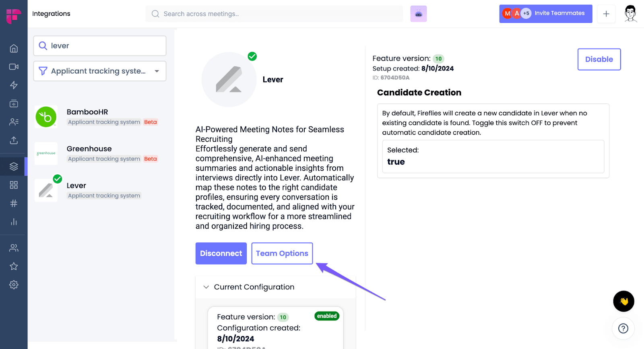Open the star sidebar icon
644x349 pixels.
[x=14, y=266]
